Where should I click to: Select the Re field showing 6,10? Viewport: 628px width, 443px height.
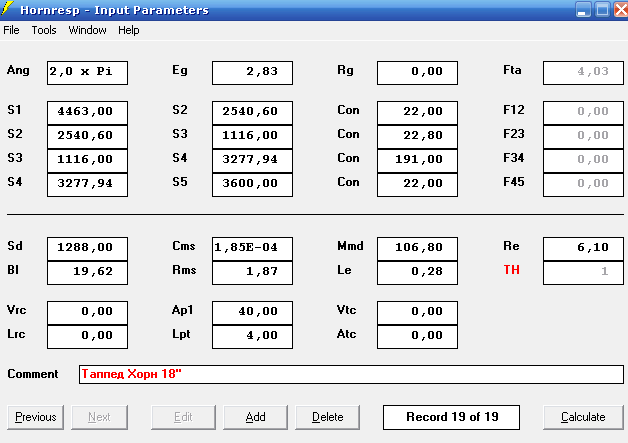click(x=583, y=249)
